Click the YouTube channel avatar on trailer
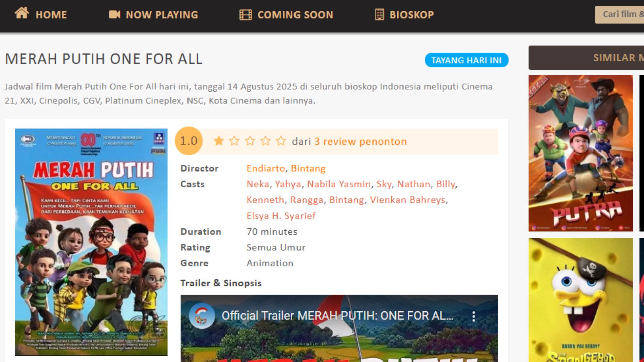The width and height of the screenshot is (644, 362). [x=202, y=316]
